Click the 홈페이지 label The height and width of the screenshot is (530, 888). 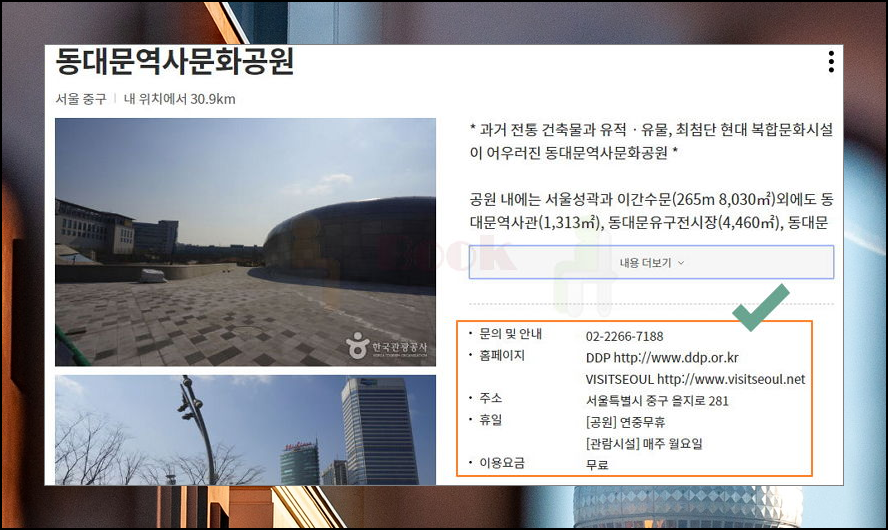502,356
